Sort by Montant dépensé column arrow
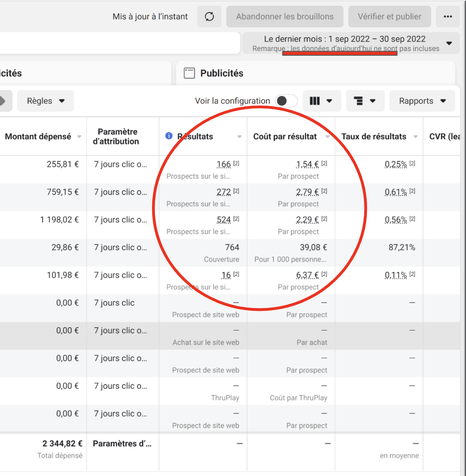 point(79,137)
